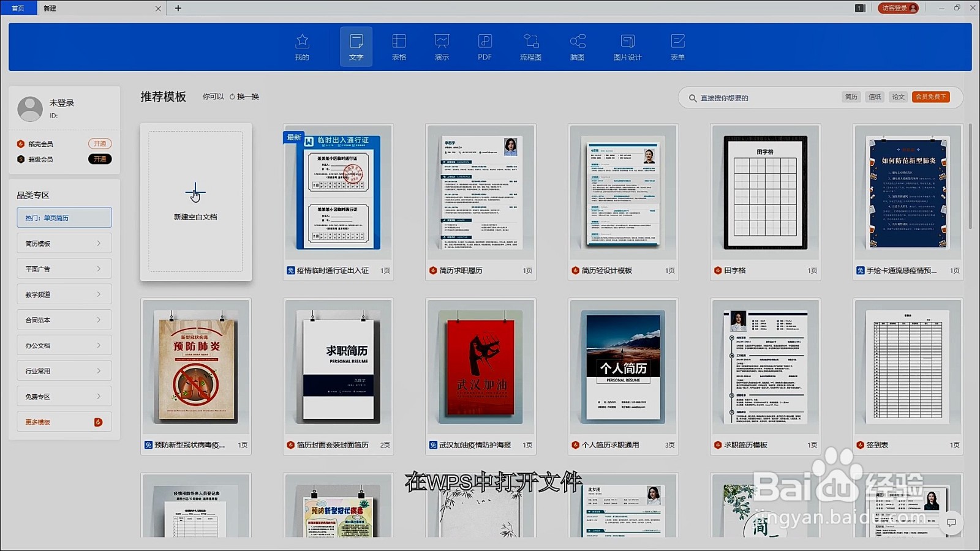
Task: Open the 图片设计 image design module
Action: click(627, 47)
